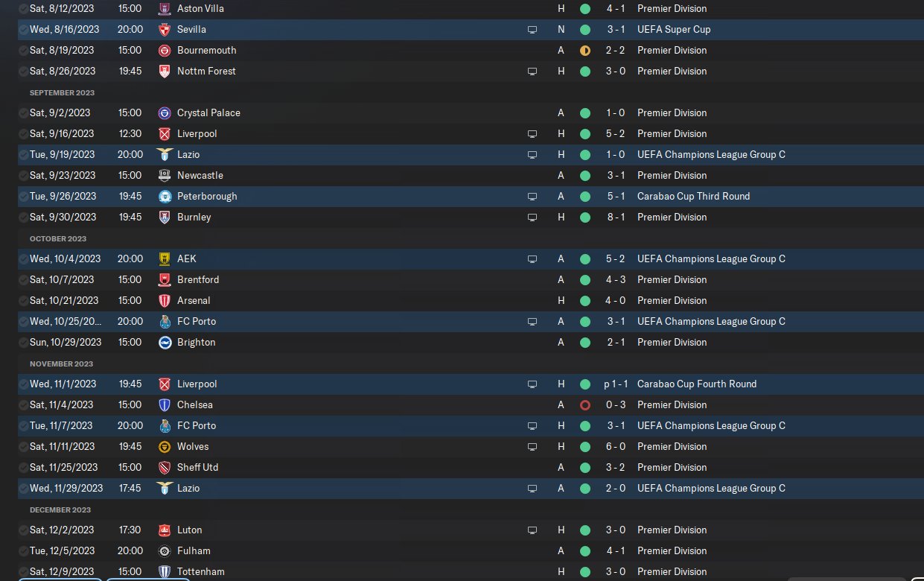Click the Lazio crest on 9/19/2023 fixture

tap(165, 155)
